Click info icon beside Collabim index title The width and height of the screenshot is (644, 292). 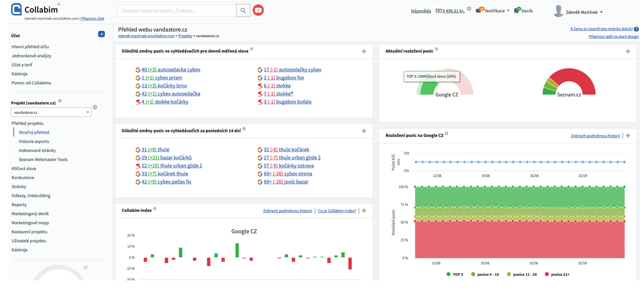[x=155, y=209]
